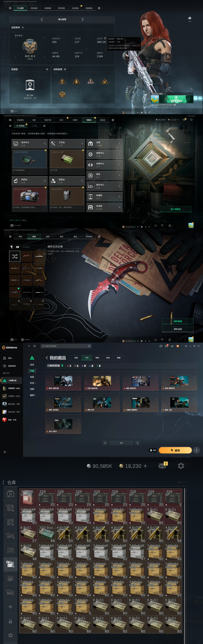203x644 pixels.
Task: Click the lock icon in the 仓库 sidebar
Action: [x=10, y=621]
